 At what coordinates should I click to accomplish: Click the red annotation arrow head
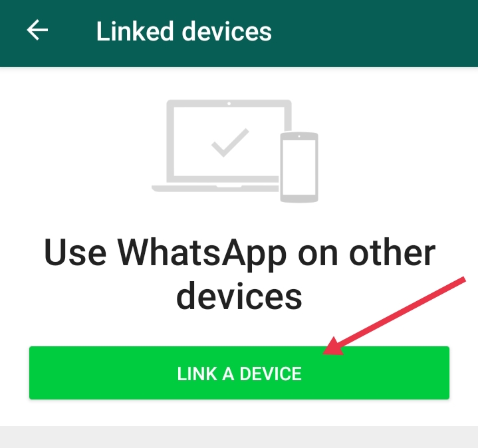tap(334, 347)
